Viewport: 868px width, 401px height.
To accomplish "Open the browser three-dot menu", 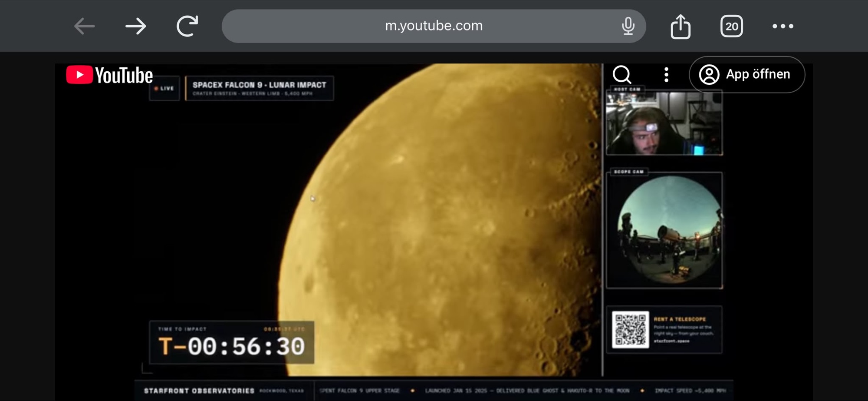I will [783, 27].
